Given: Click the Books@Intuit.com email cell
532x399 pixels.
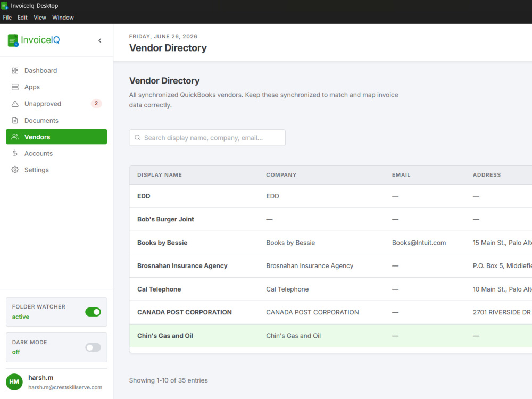Looking at the screenshot, I should [x=419, y=243].
